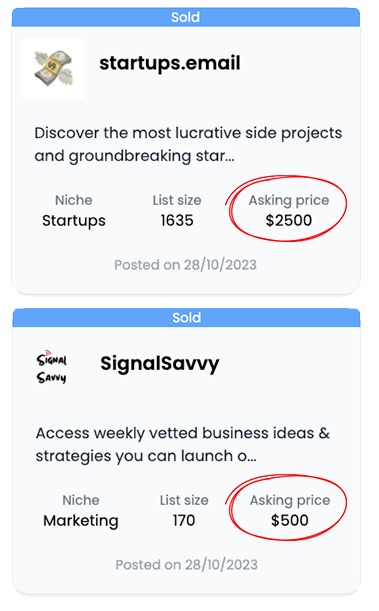Click the list size 1635
The height and width of the screenshot is (611, 379).
pyautogui.click(x=177, y=221)
